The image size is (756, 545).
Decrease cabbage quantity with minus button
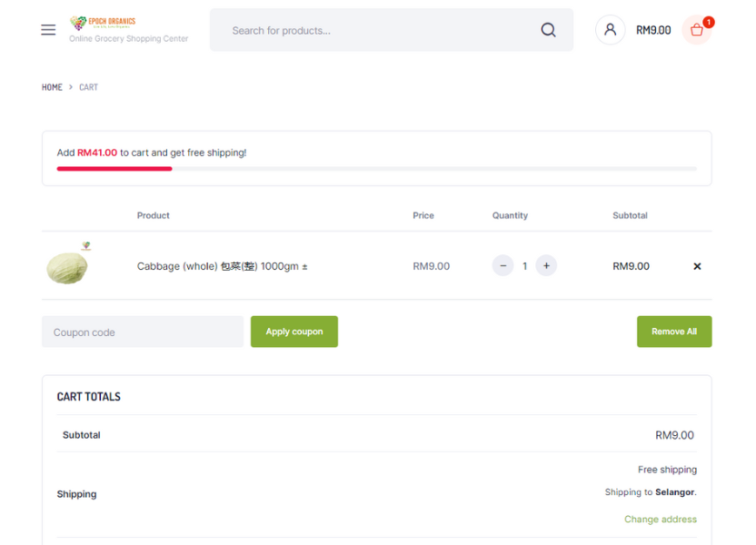(x=502, y=265)
